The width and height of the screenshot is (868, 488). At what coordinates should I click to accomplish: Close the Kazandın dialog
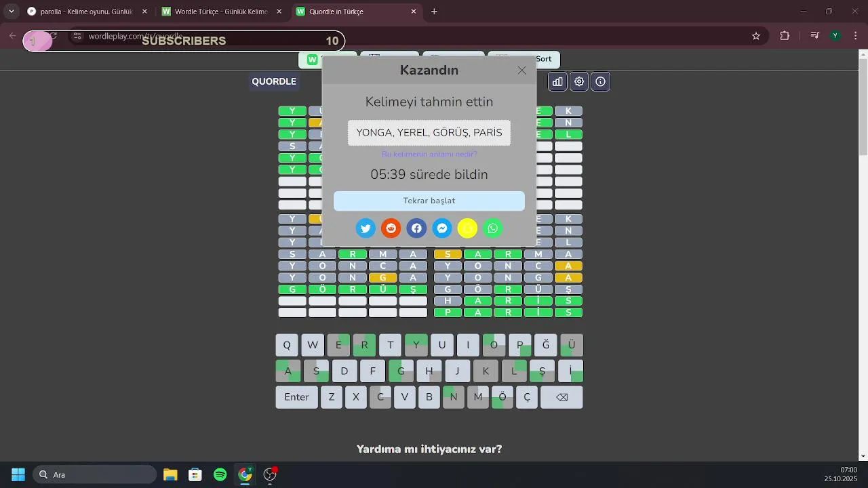coord(521,70)
